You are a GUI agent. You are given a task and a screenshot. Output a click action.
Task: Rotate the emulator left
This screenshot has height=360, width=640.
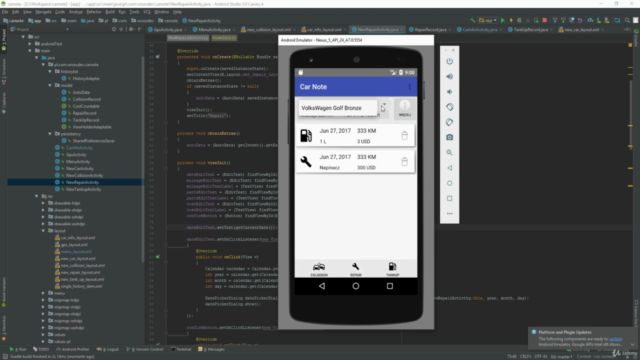click(449, 107)
